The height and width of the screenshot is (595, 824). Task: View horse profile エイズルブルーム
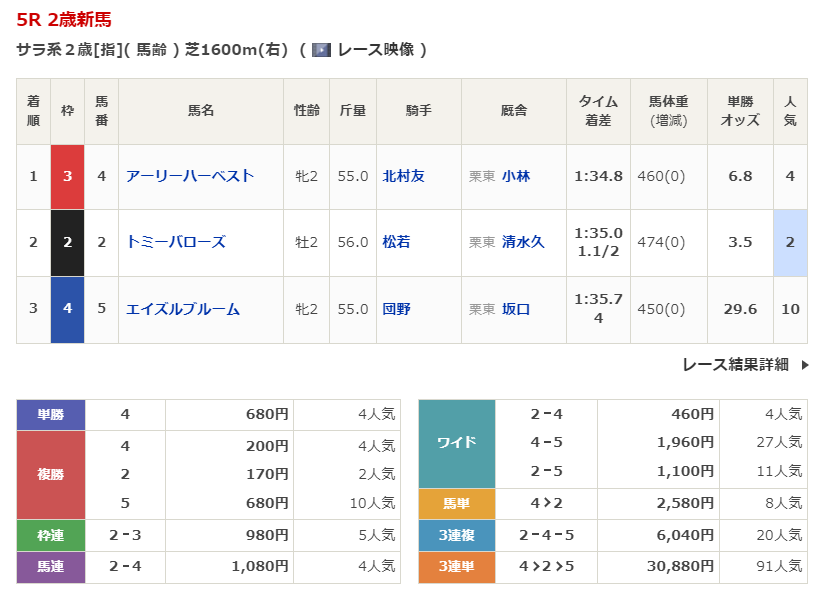[x=183, y=309]
